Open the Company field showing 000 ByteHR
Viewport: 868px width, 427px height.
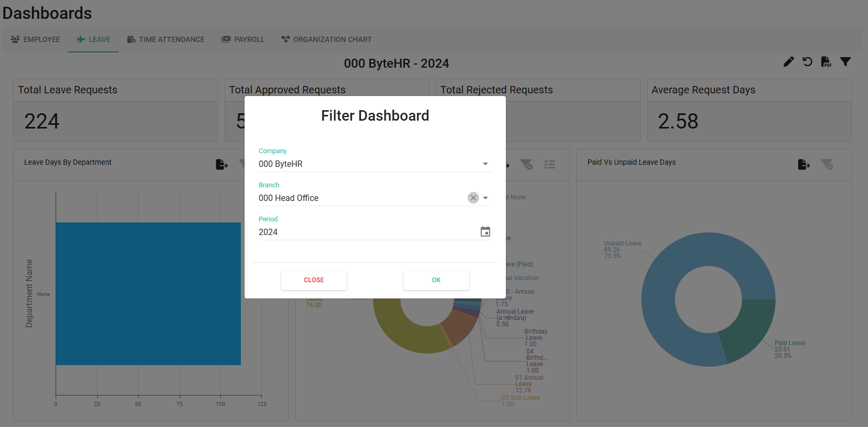point(375,164)
